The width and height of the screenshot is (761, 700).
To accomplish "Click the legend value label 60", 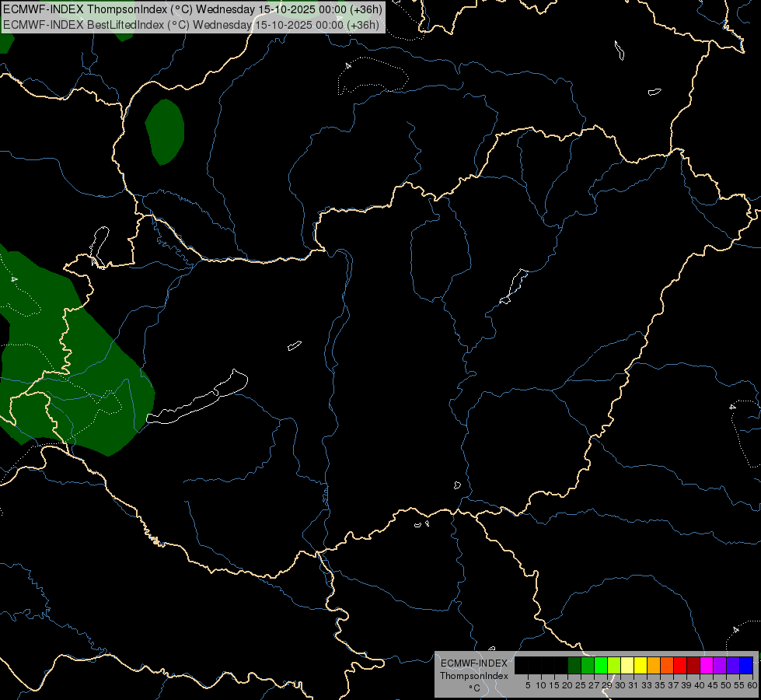I will coord(752,685).
